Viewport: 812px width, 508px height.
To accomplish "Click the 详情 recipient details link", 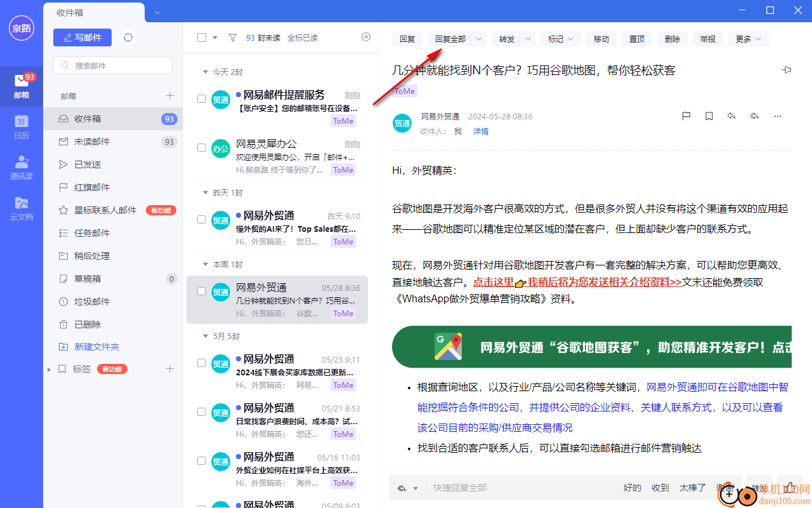I will click(x=481, y=131).
